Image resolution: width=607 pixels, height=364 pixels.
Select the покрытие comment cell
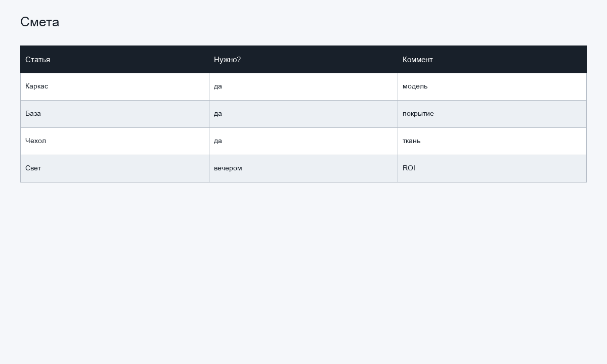pos(492,114)
